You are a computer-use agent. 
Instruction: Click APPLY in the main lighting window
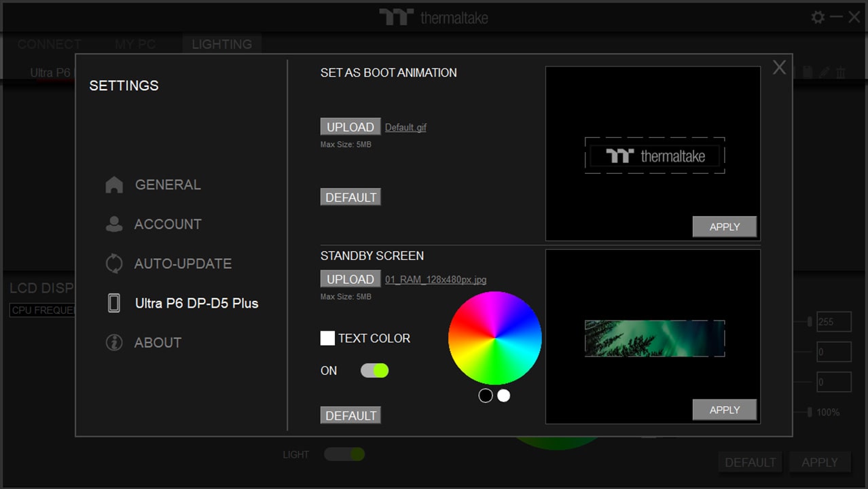click(x=820, y=463)
